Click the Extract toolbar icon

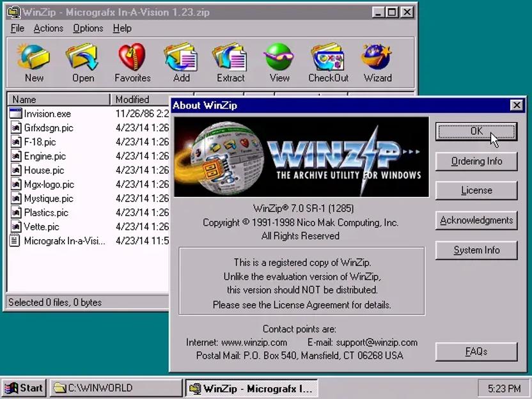(x=230, y=57)
